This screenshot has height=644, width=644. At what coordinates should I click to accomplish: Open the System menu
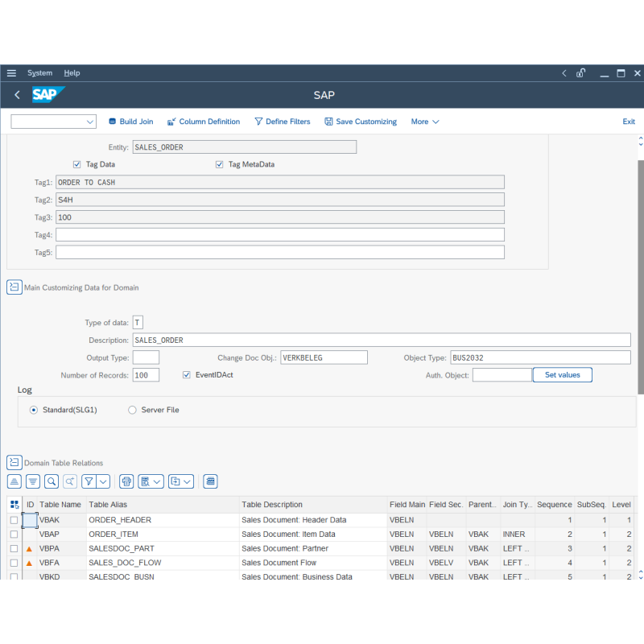point(39,73)
